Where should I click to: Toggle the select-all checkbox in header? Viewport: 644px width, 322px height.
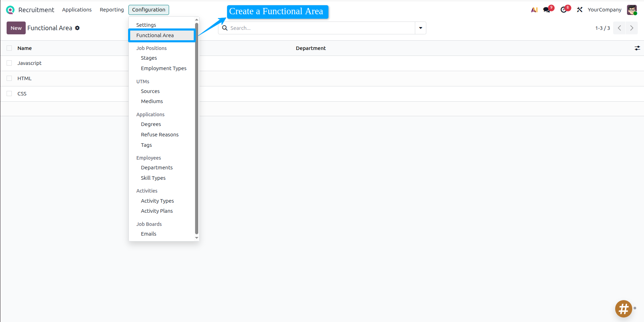(9, 48)
